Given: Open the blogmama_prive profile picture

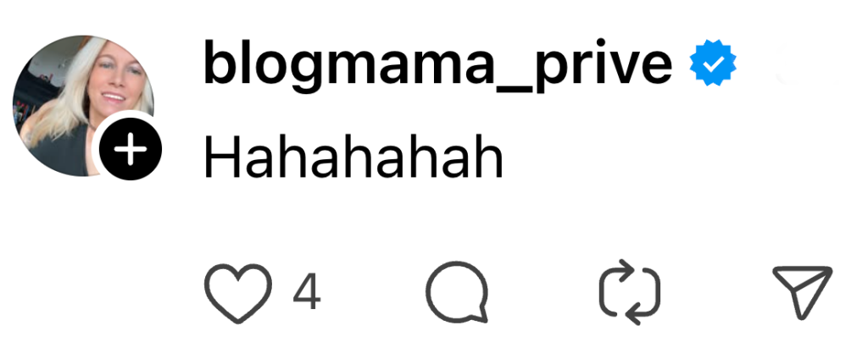Looking at the screenshot, I should [x=83, y=106].
